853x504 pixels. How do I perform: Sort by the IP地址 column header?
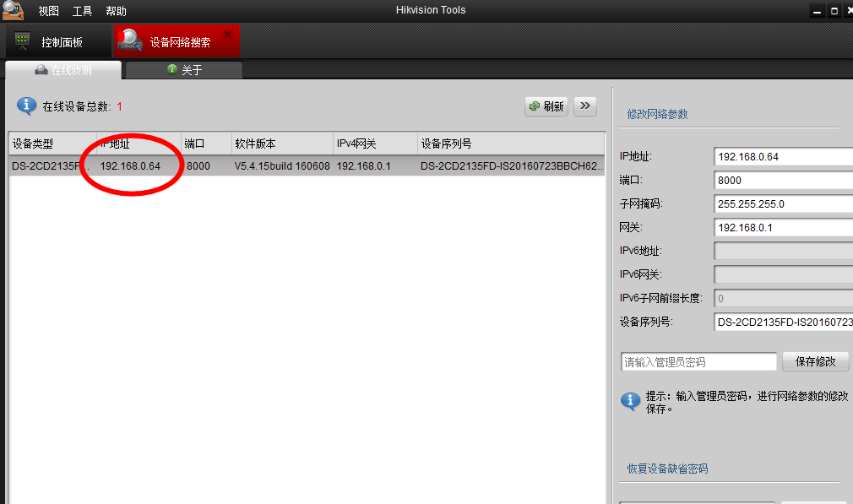pos(139,144)
